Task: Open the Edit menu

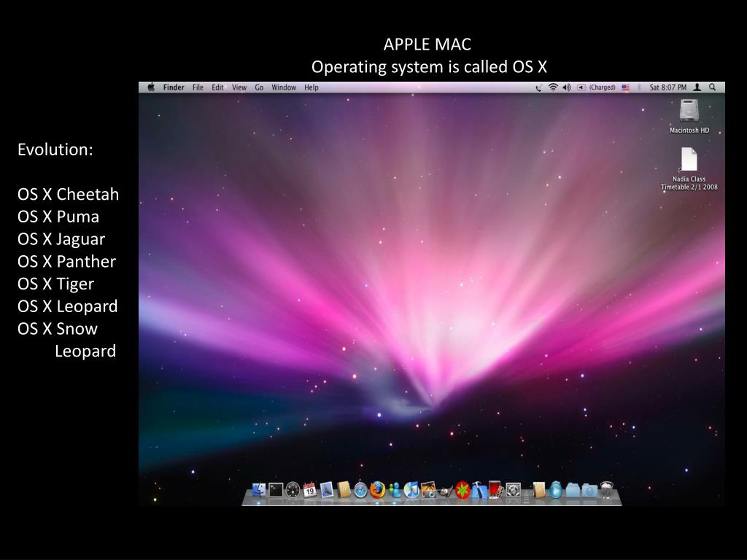Action: point(217,87)
